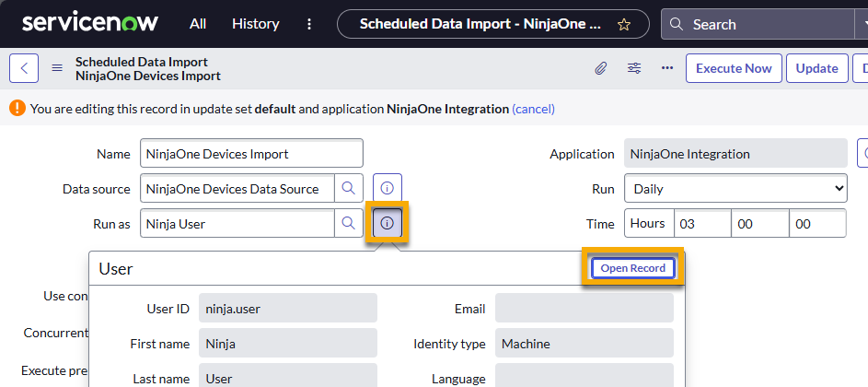Open the vertical three-dot navigation menu

point(309,24)
